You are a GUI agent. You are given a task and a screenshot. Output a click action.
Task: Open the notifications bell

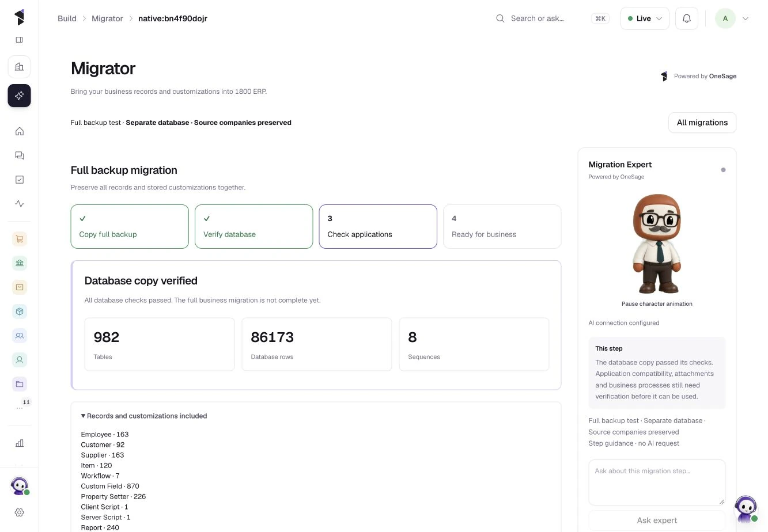click(687, 18)
